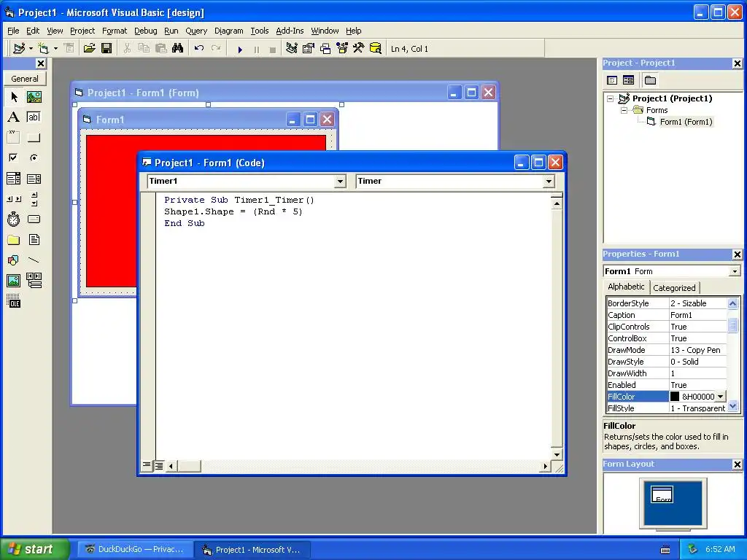Open Add Project dropdown arrow in toolbar
This screenshot has width=747, height=560.
[31, 49]
